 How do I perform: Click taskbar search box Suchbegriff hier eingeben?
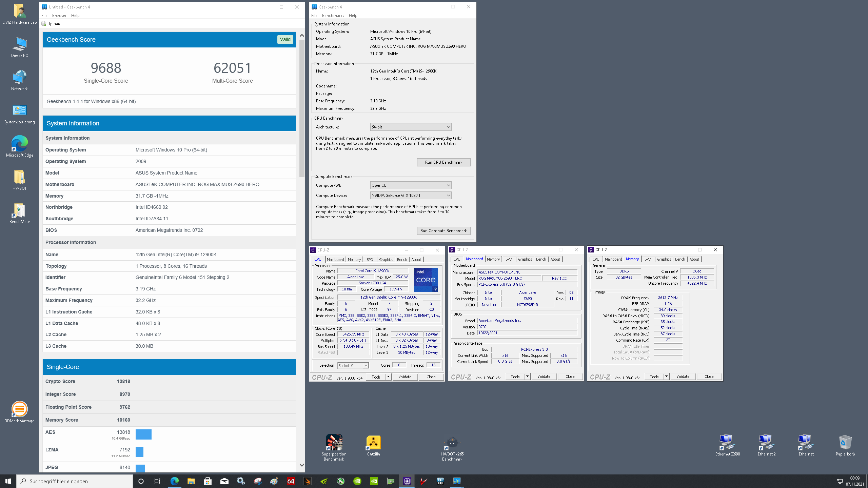coord(75,481)
